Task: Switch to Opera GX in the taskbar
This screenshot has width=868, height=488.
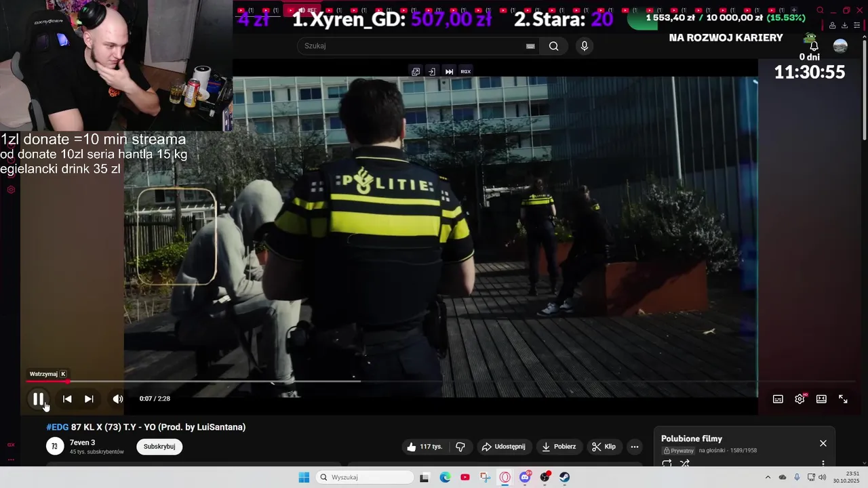Action: pyautogui.click(x=505, y=477)
